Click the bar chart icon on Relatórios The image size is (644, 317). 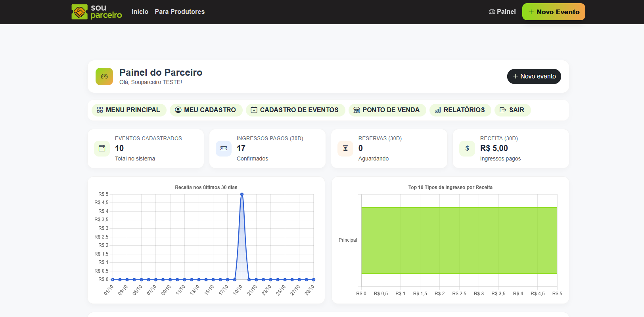pos(438,110)
